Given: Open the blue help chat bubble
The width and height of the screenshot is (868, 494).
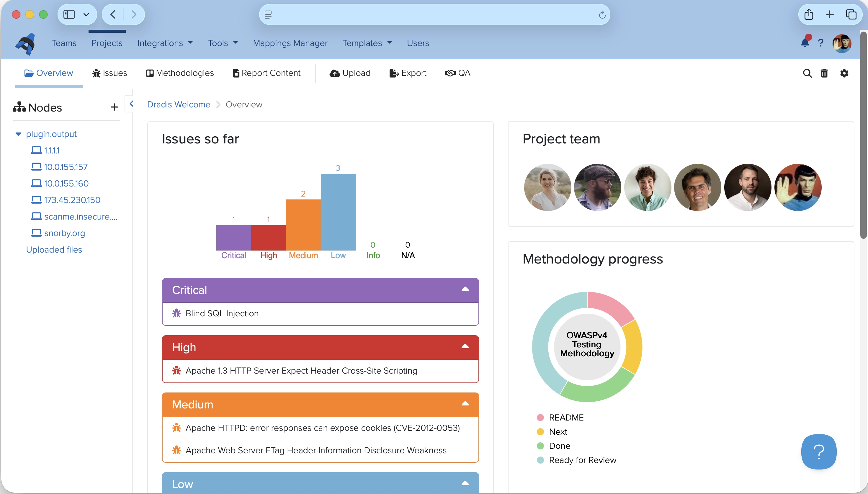Looking at the screenshot, I should [x=819, y=452].
